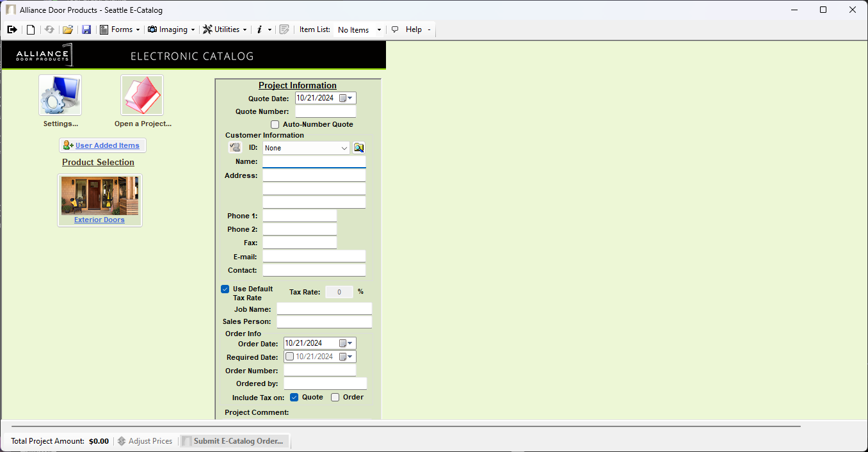Screen dimensions: 868x452
Task: Click the app icon in the title bar
Action: (11, 10)
